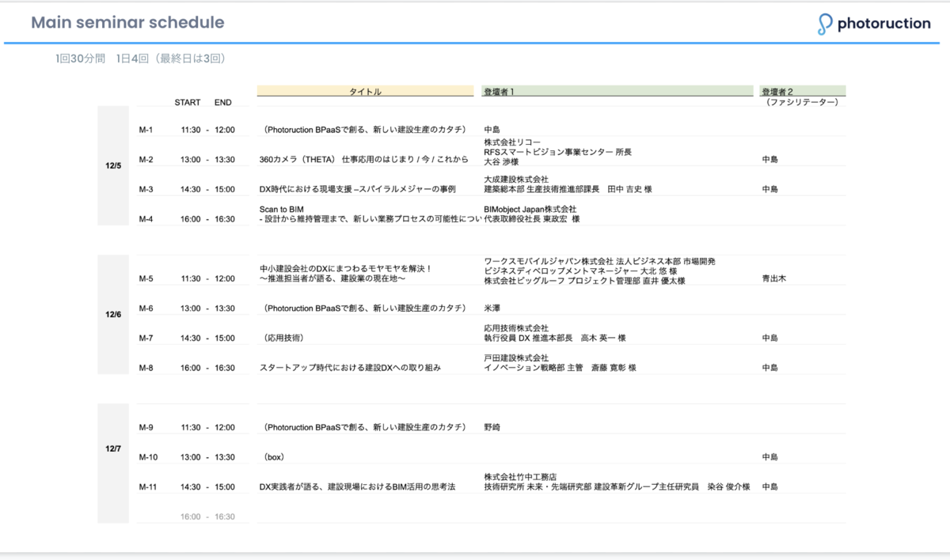This screenshot has height=560, width=950.
Task: Click the "M-2" session code
Action: click(146, 160)
